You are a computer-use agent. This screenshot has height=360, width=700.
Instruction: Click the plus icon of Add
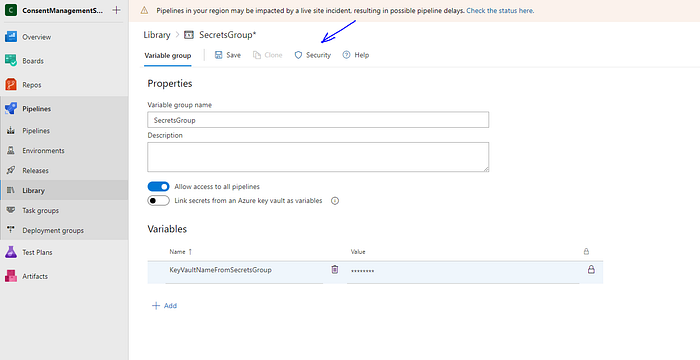click(156, 306)
